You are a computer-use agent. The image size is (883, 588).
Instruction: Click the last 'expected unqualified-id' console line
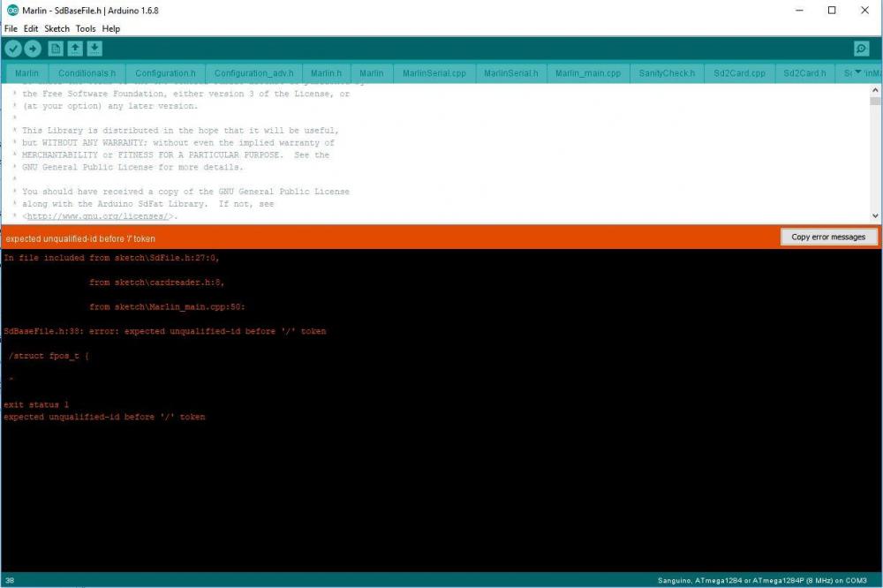tap(104, 417)
